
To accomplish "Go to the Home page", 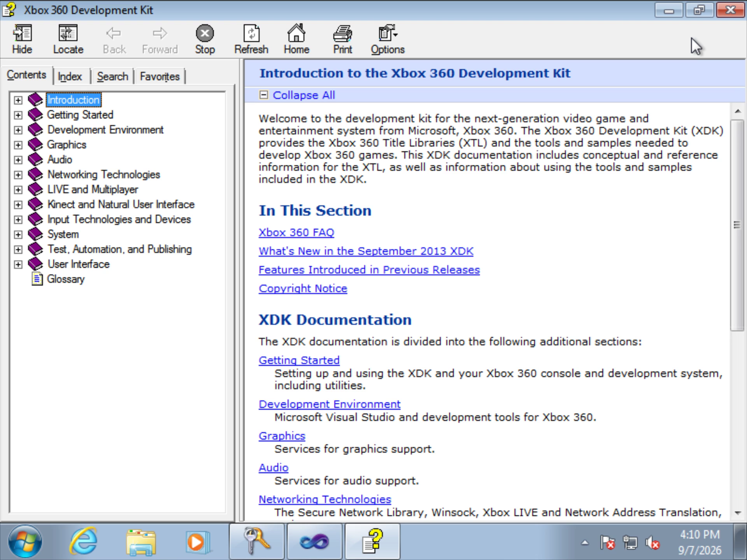I will pyautogui.click(x=296, y=39).
